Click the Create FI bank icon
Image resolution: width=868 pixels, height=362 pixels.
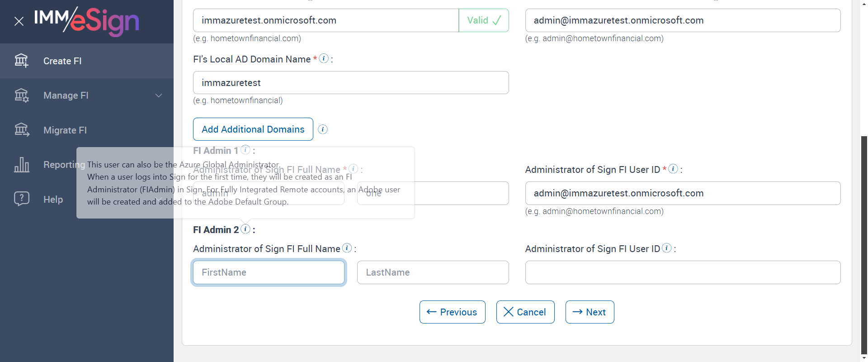tap(21, 61)
